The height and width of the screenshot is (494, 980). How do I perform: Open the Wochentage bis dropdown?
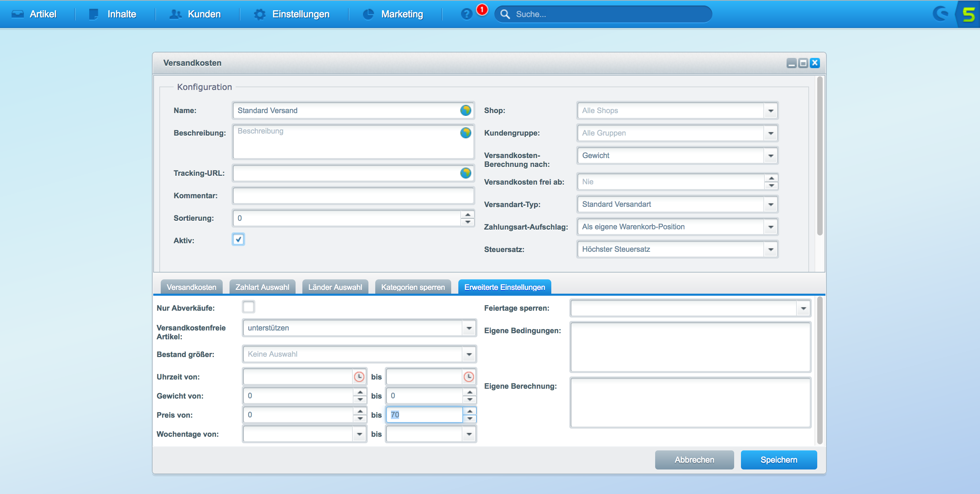pos(469,434)
